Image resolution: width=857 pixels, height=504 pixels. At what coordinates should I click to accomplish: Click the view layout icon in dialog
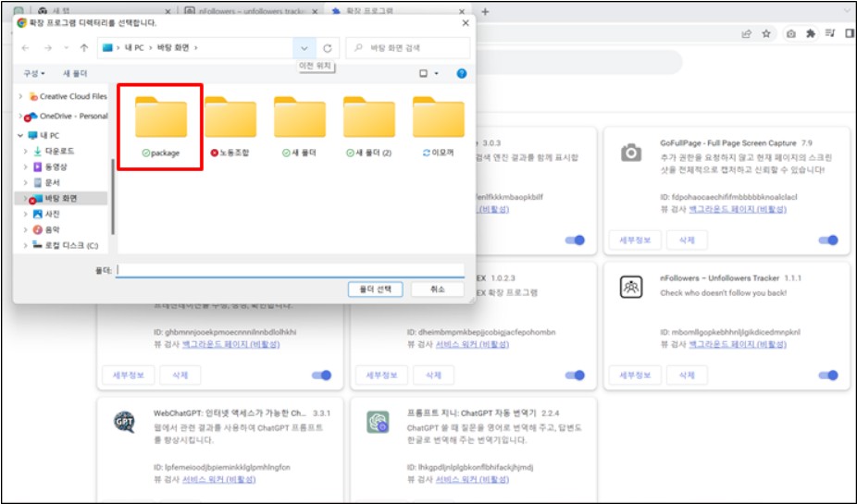tap(423, 73)
